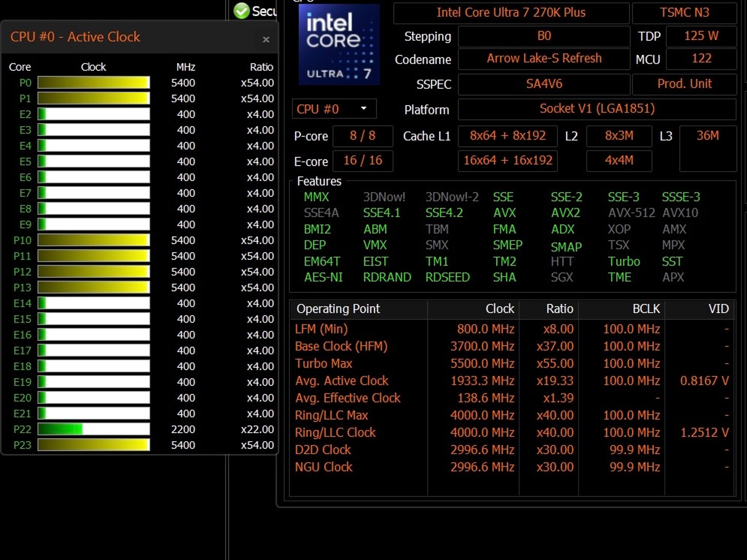The height and width of the screenshot is (560, 747).
Task: Close the CPU #0 Active Clock window
Action: coord(266,39)
